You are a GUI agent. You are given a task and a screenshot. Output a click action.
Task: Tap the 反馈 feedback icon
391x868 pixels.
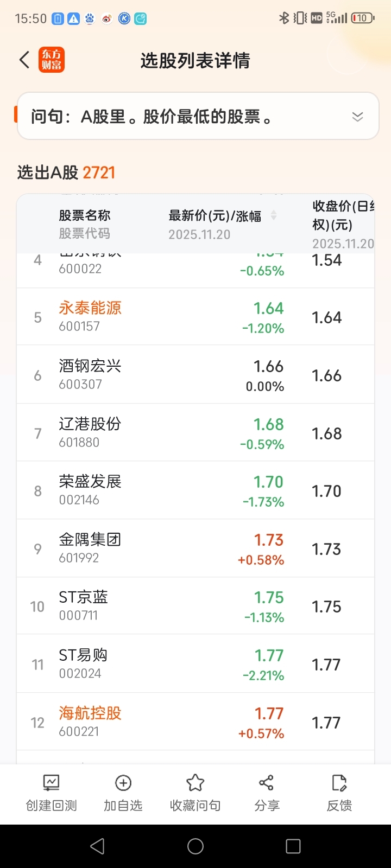pos(339,783)
